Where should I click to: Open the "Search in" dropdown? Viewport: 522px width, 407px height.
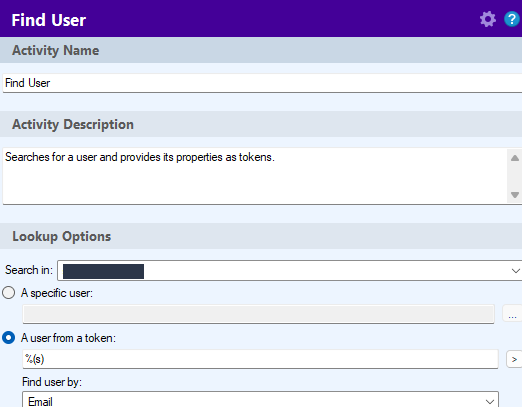[x=290, y=271]
